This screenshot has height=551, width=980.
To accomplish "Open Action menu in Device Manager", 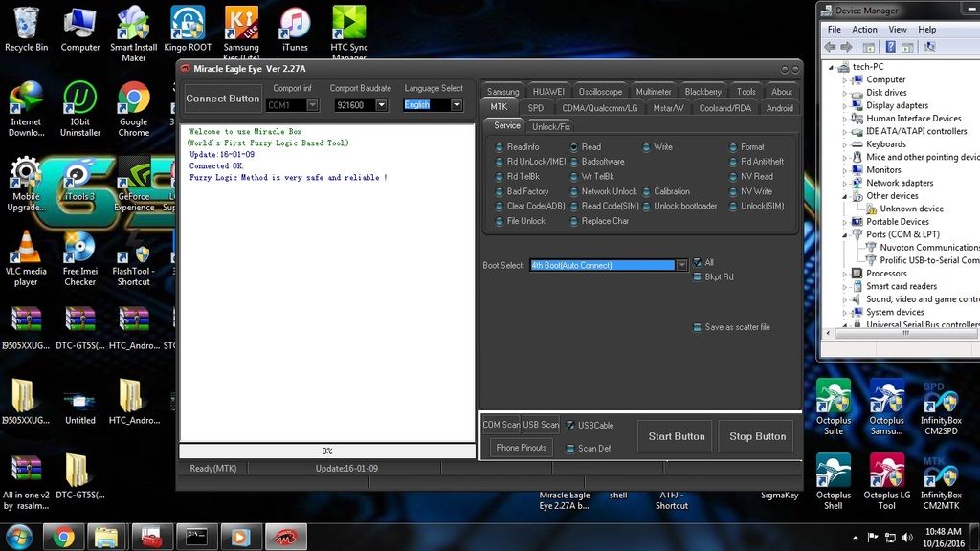I will (x=864, y=30).
